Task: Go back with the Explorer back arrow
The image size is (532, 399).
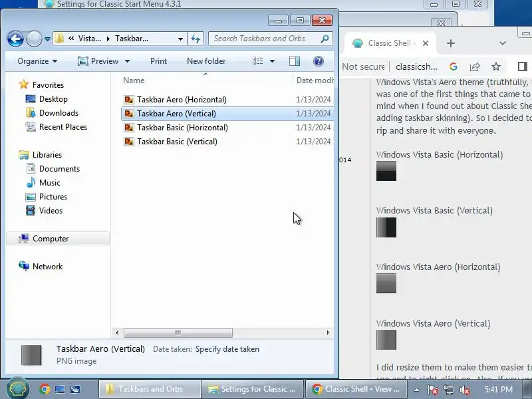Action: tap(15, 39)
